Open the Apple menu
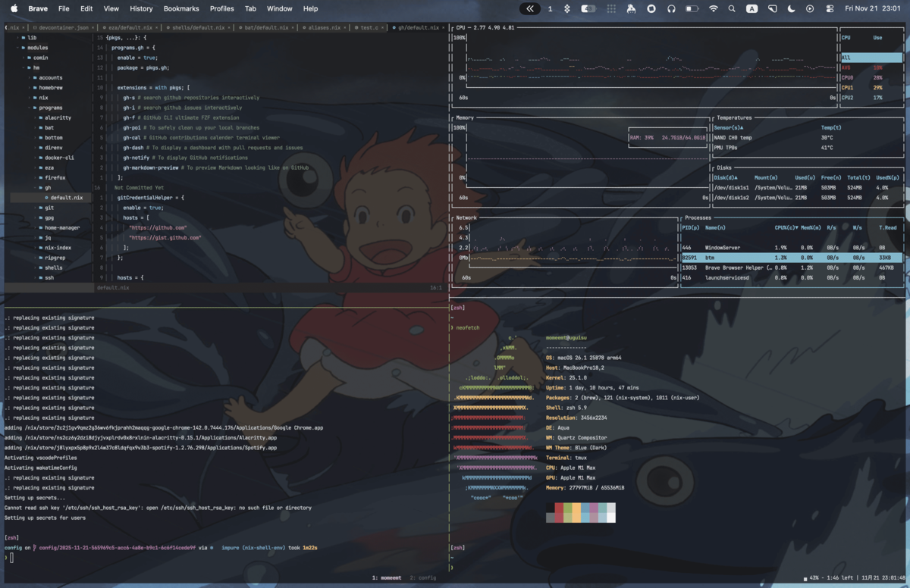Screen dimensions: 910x588 14,8
